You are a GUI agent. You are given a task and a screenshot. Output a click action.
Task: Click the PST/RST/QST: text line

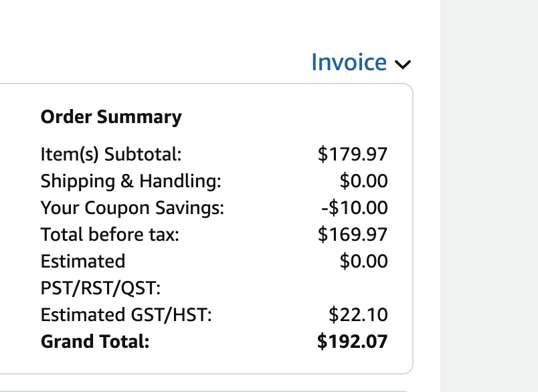pos(100,288)
